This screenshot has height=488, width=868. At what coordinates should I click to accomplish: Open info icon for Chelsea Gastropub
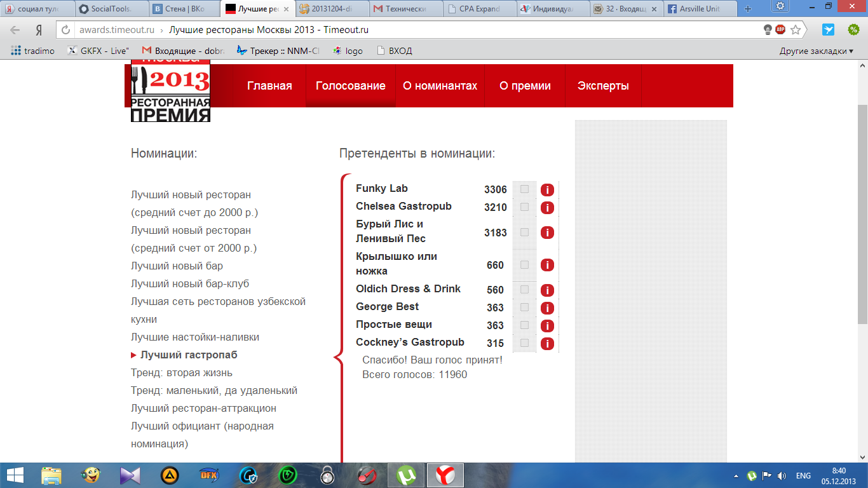point(547,208)
